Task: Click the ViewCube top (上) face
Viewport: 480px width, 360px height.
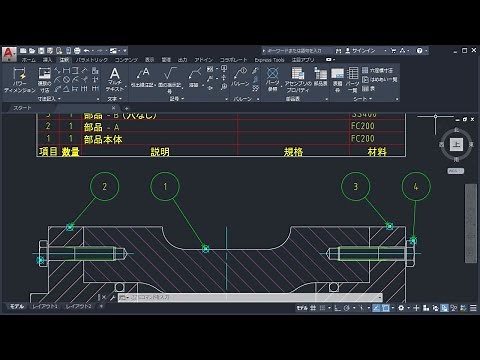Action: [x=456, y=144]
